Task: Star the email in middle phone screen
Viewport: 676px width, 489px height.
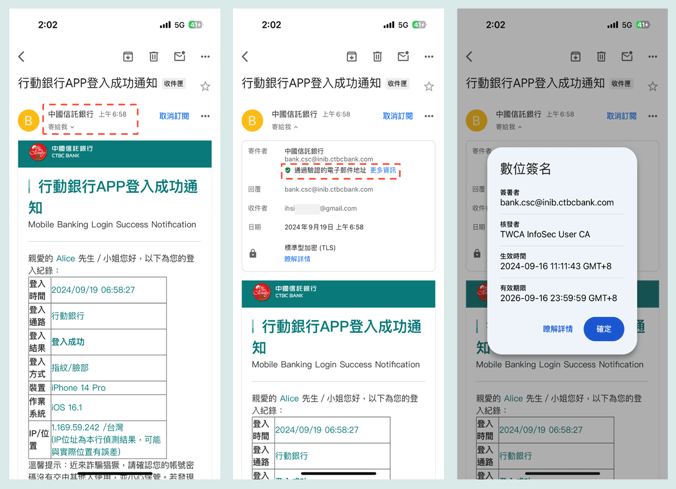Action: coord(429,86)
